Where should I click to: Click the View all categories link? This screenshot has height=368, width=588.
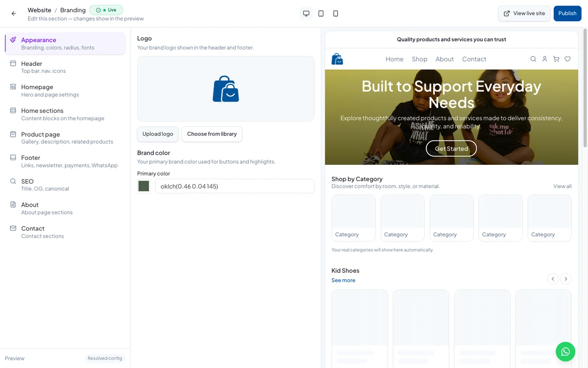[x=562, y=186]
